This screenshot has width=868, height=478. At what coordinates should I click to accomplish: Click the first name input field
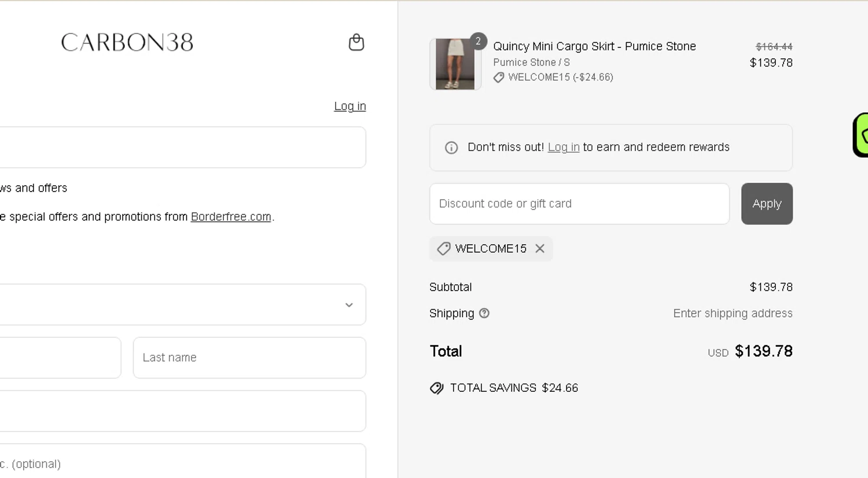click(x=60, y=358)
